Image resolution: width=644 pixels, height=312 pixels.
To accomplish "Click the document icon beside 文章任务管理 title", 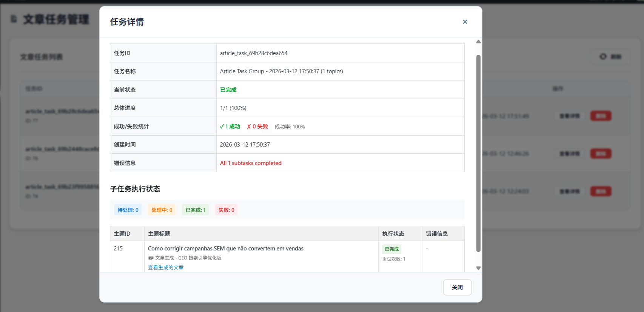I will [14, 19].
